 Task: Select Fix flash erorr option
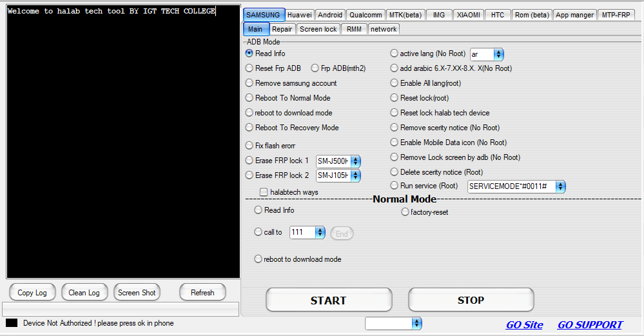tap(249, 145)
